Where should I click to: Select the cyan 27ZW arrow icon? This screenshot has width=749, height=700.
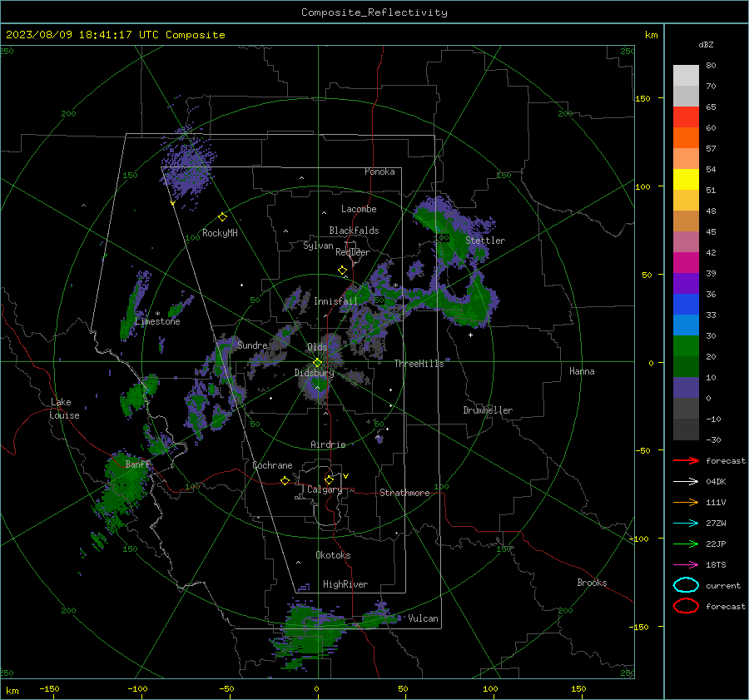click(x=686, y=524)
